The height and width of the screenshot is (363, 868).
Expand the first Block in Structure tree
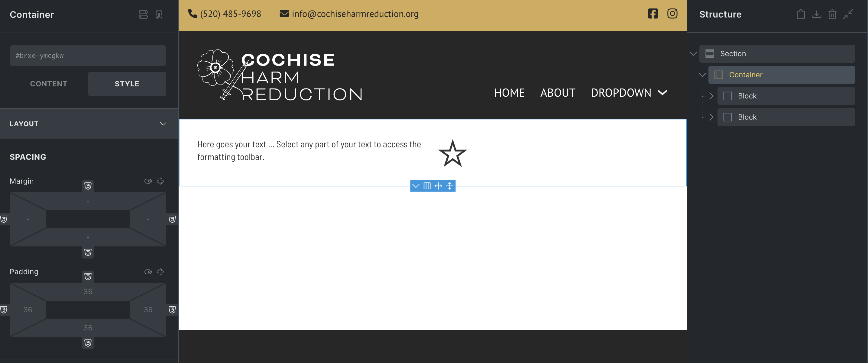(x=711, y=96)
